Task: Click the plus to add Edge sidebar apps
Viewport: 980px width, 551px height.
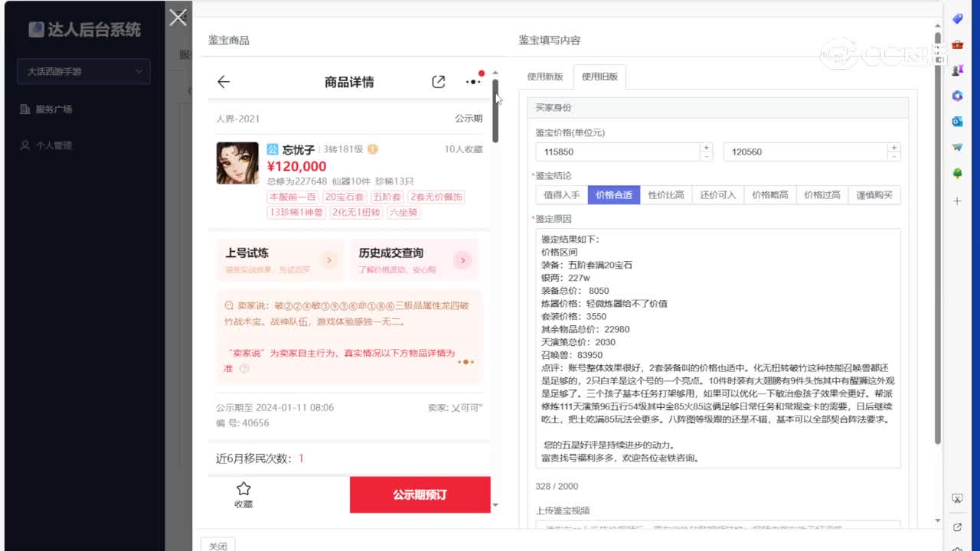Action: pos(957,201)
